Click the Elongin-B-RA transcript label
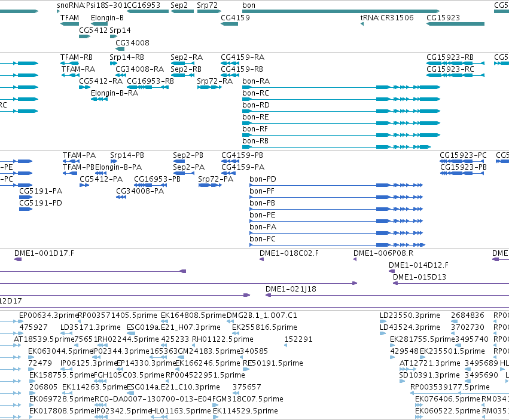The image size is (509, 420). click(115, 93)
